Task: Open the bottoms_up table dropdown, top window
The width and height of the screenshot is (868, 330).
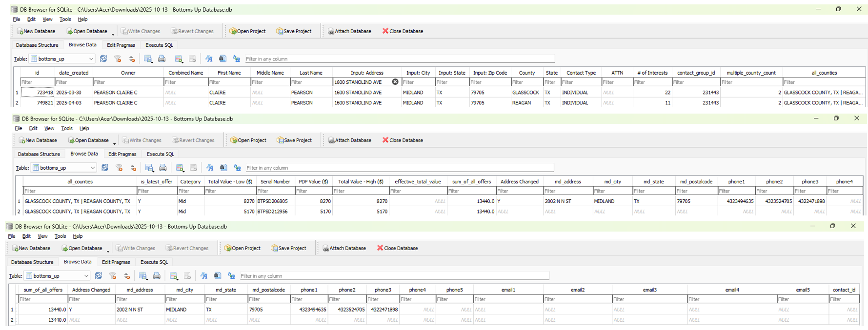Action: click(x=62, y=58)
